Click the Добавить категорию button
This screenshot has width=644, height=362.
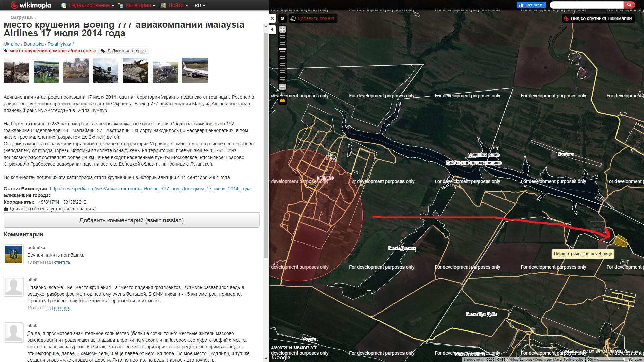pyautogui.click(x=123, y=51)
